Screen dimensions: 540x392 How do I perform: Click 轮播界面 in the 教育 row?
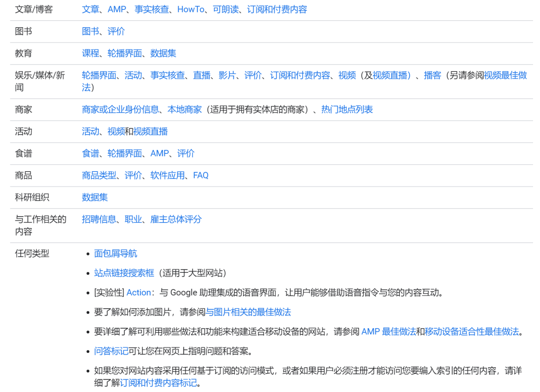tap(125, 53)
